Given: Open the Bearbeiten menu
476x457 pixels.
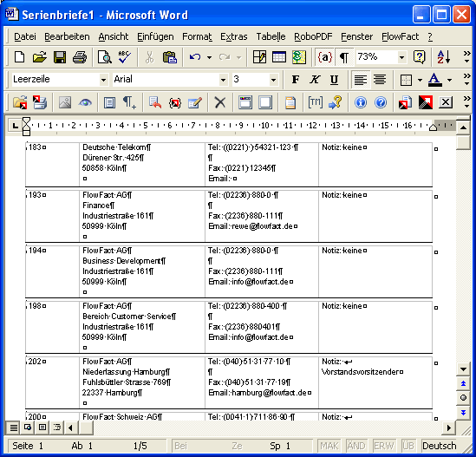Looking at the screenshot, I should [67, 36].
